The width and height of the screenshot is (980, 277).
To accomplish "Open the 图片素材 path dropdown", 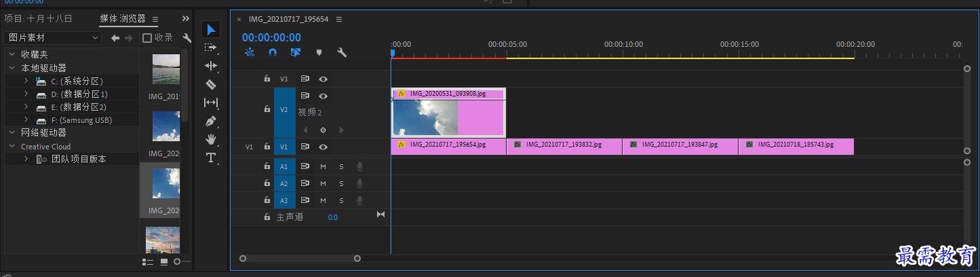I will 53,38.
